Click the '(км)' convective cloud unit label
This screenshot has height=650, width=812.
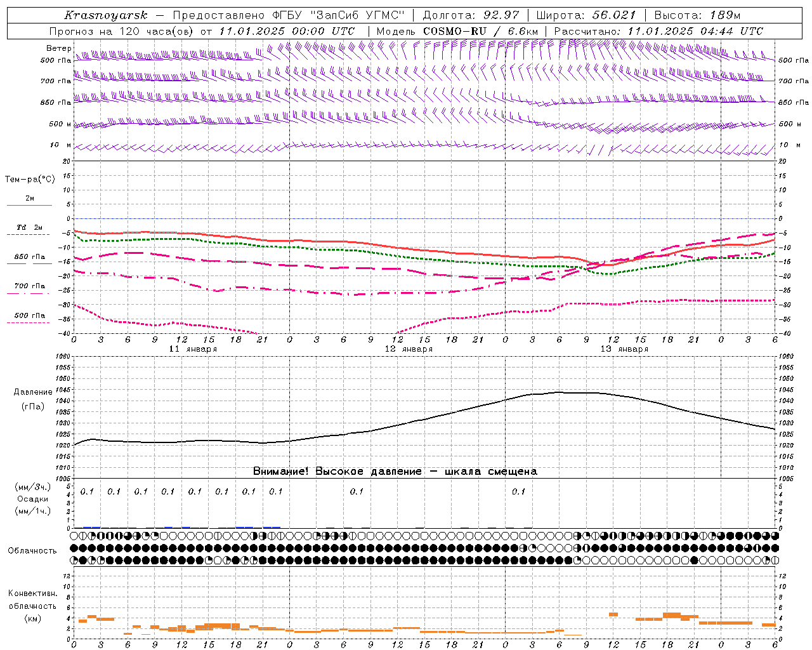pyautogui.click(x=33, y=618)
